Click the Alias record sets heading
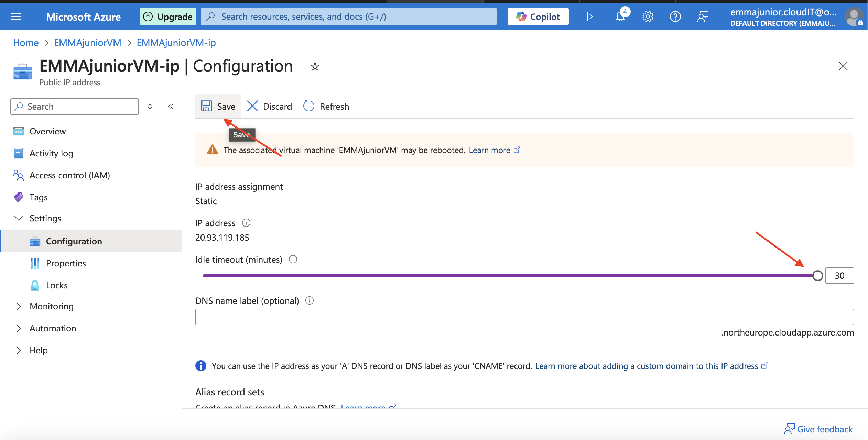868x440 pixels. [x=230, y=392]
